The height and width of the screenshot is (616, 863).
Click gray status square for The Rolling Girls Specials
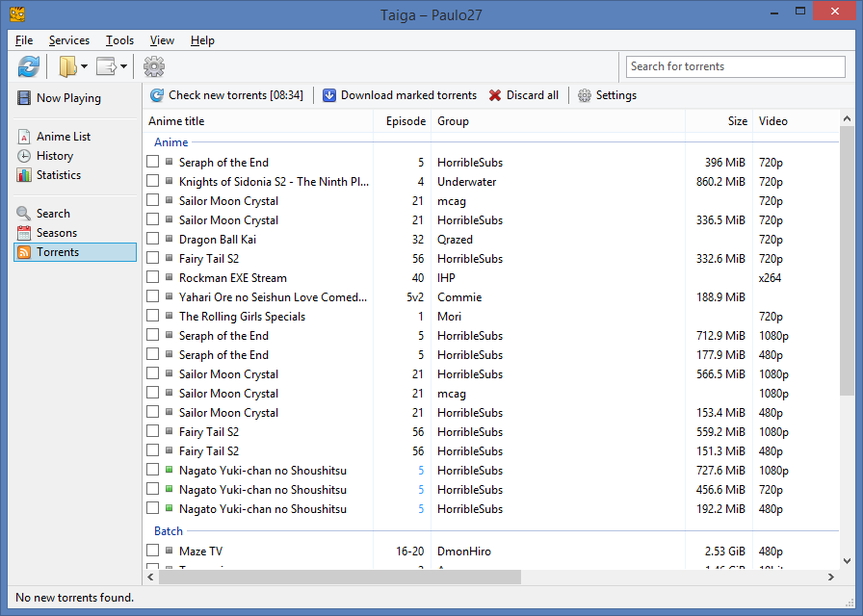[169, 316]
